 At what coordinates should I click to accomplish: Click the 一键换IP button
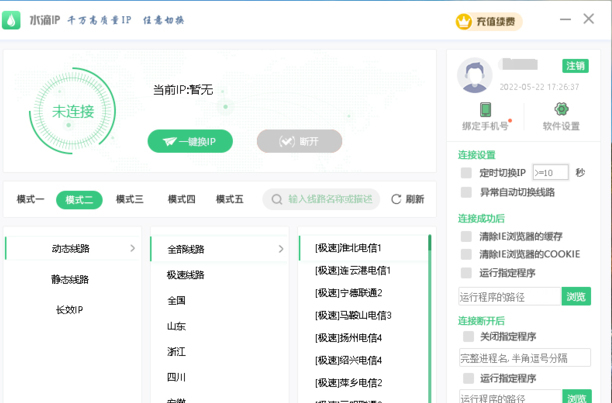(x=190, y=141)
